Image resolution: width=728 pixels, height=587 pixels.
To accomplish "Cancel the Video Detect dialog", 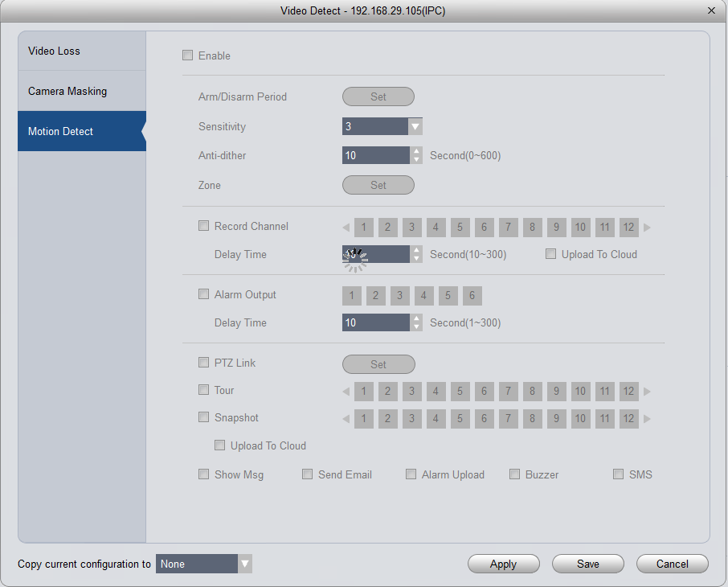I will [x=673, y=564].
